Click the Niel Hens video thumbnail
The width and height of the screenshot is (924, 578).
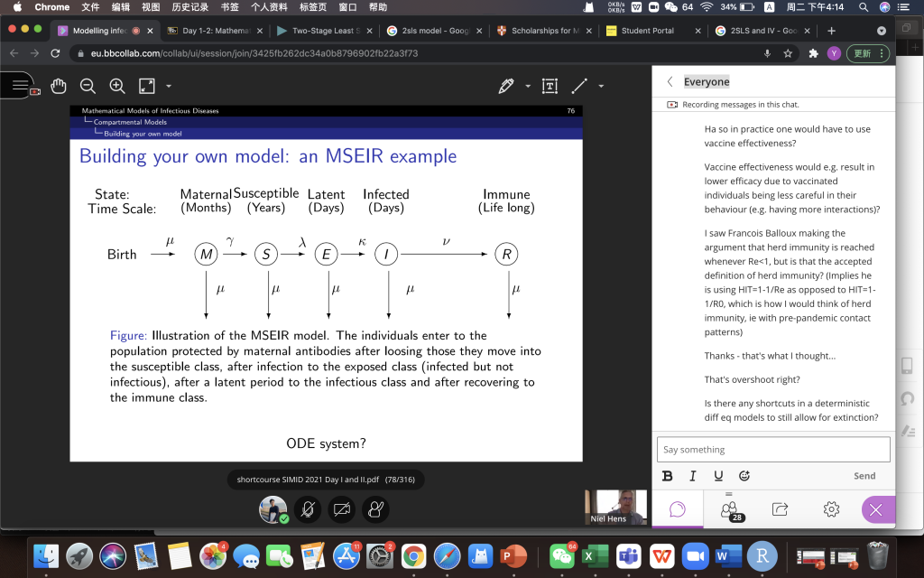pyautogui.click(x=615, y=508)
